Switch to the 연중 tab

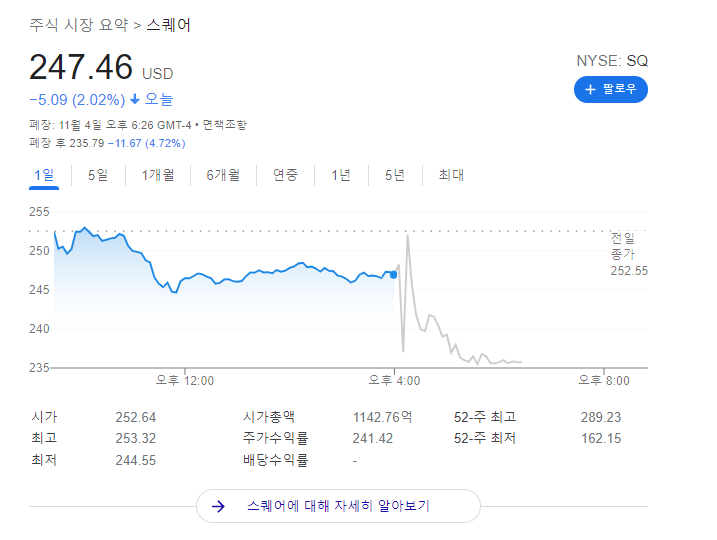point(285,175)
